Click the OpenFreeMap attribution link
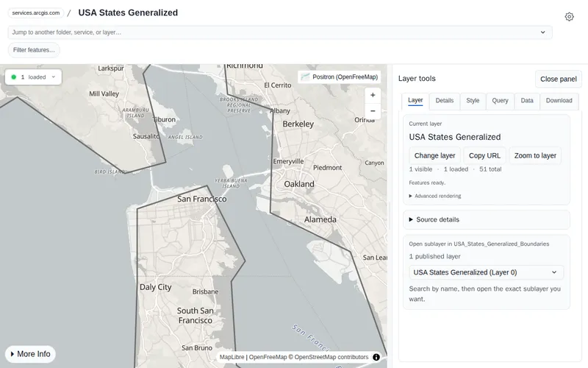588x368 pixels. [x=268, y=357]
